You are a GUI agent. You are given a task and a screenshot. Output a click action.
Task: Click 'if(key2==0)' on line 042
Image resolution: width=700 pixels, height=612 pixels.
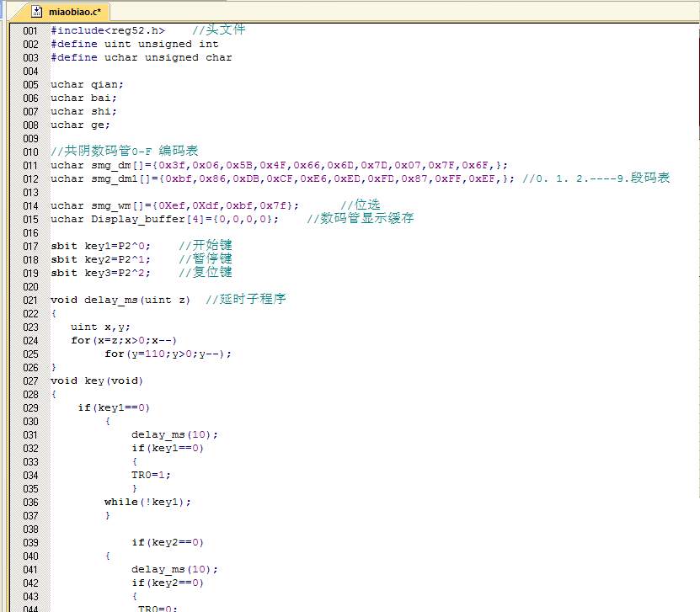click(168, 583)
